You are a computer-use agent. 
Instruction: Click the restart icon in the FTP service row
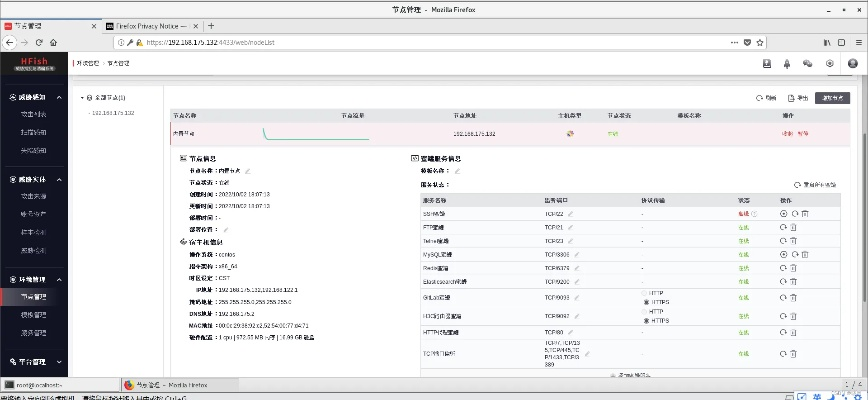[x=783, y=227]
